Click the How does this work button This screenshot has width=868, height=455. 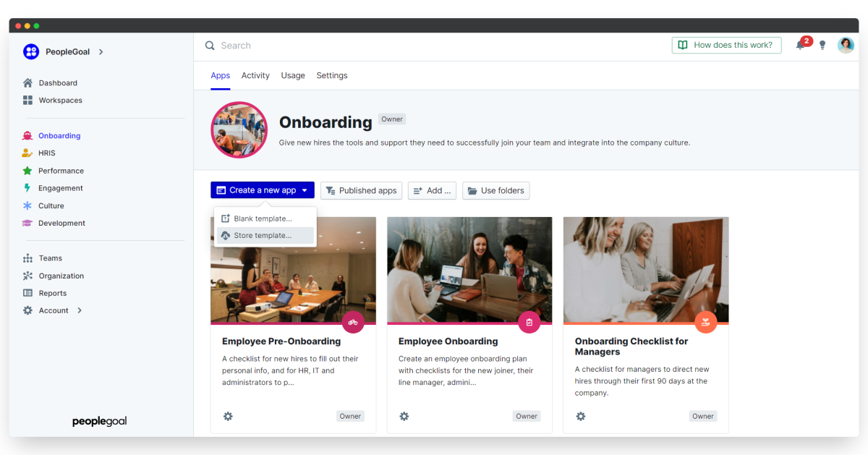click(726, 45)
